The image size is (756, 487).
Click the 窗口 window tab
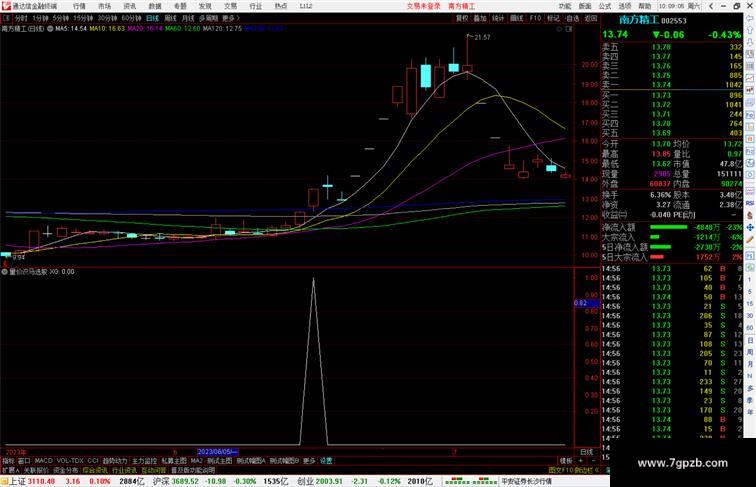[24, 461]
